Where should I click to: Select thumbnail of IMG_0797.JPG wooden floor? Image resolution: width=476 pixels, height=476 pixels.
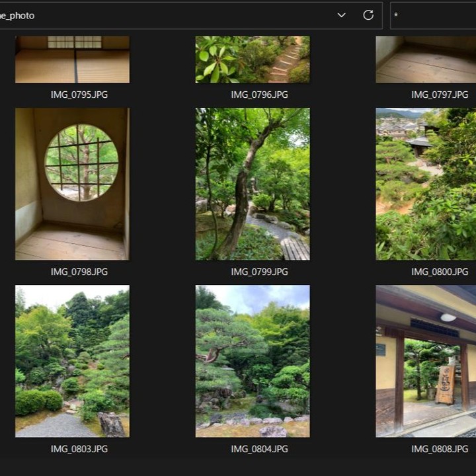(x=426, y=59)
